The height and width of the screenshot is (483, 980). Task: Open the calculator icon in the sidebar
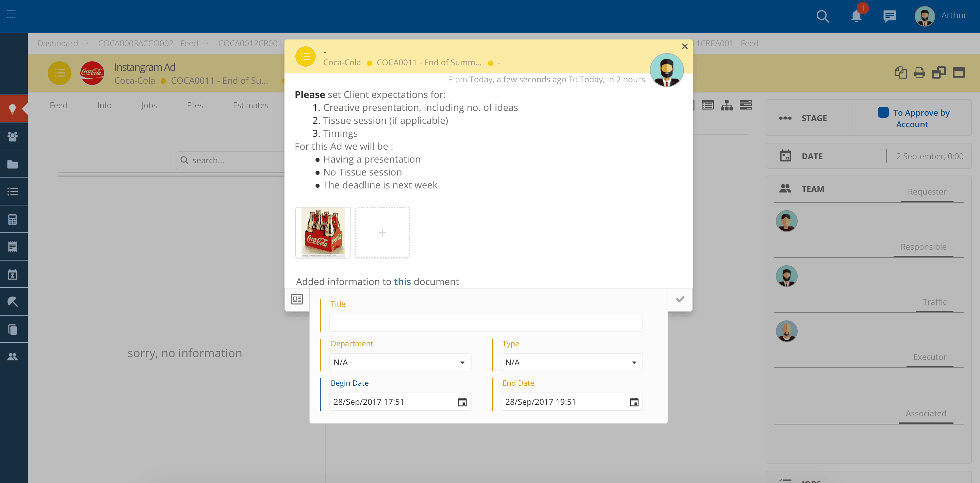pyautogui.click(x=13, y=219)
